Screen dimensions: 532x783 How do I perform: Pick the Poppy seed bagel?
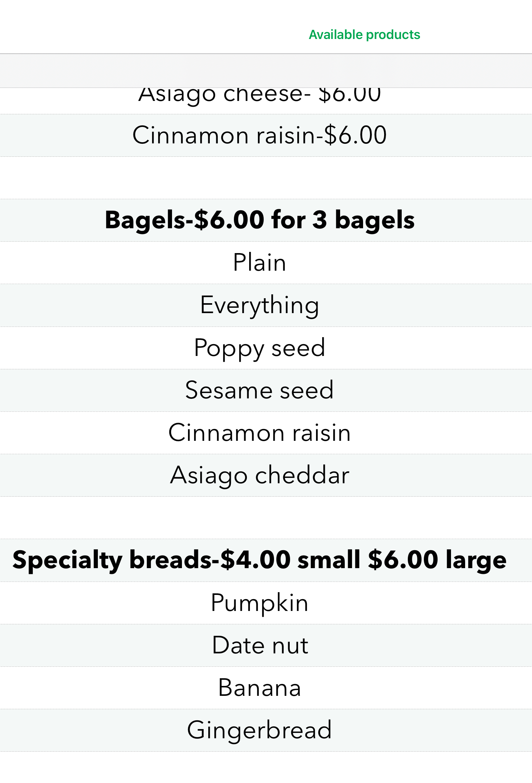(260, 348)
